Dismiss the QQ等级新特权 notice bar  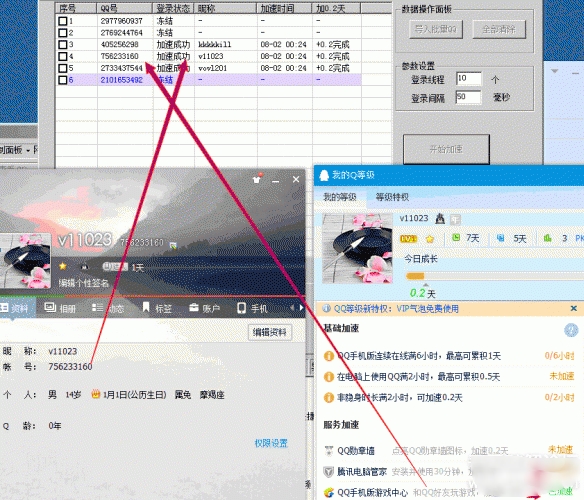574,308
